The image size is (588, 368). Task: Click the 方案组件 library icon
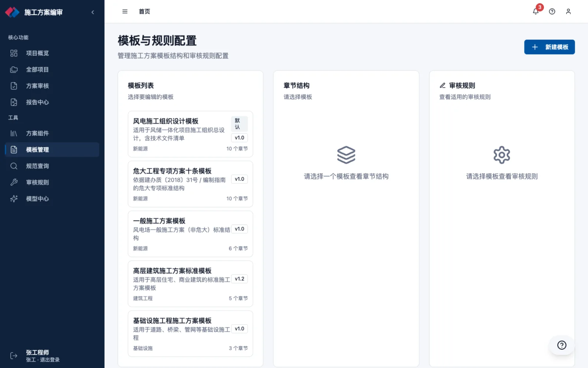point(14,133)
